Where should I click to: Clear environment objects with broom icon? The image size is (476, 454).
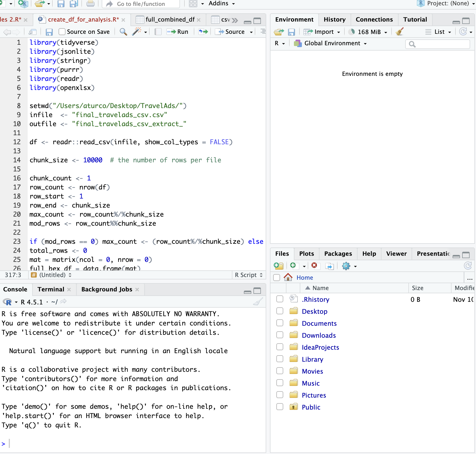[400, 32]
